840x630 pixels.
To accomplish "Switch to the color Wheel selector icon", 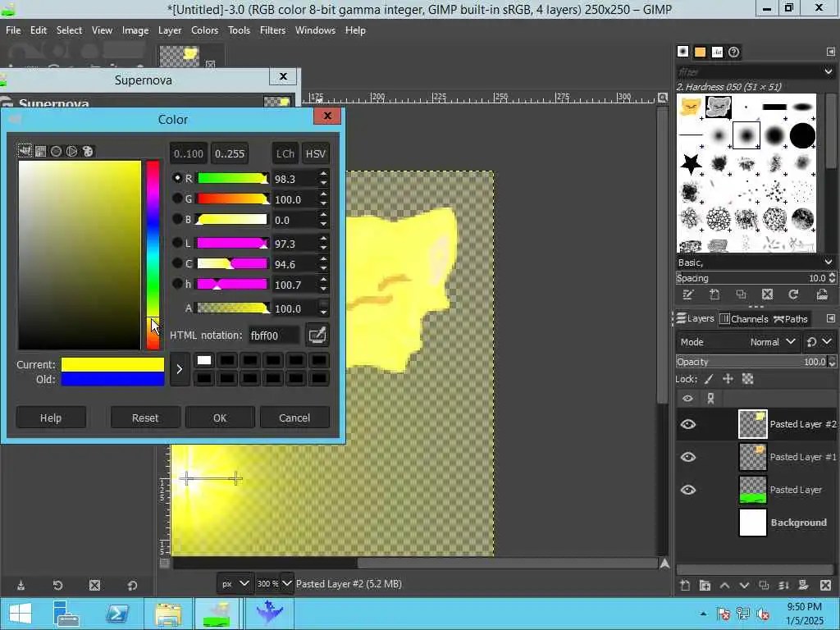I will [x=72, y=151].
